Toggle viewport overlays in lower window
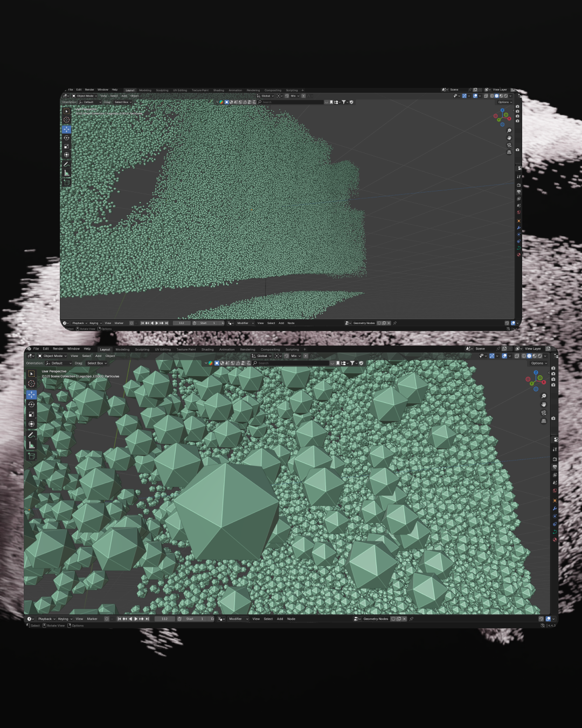This screenshot has width=582, height=728. click(x=504, y=356)
